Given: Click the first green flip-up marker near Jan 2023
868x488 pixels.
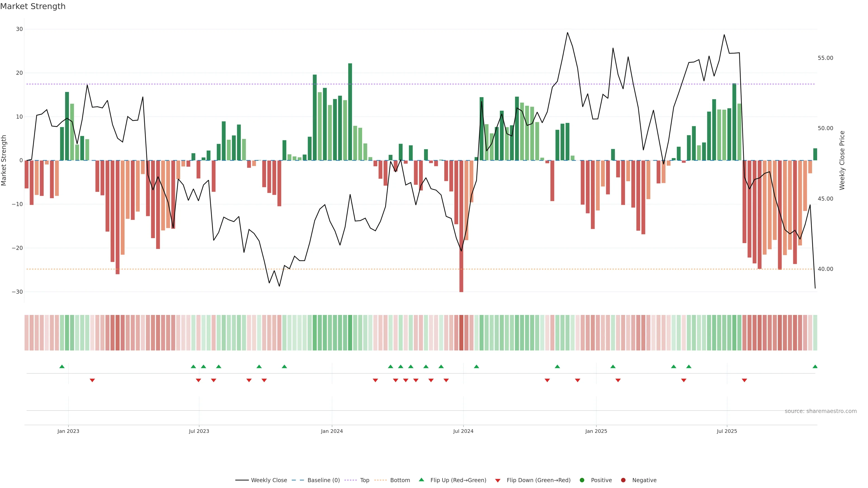Looking at the screenshot, I should (62, 366).
